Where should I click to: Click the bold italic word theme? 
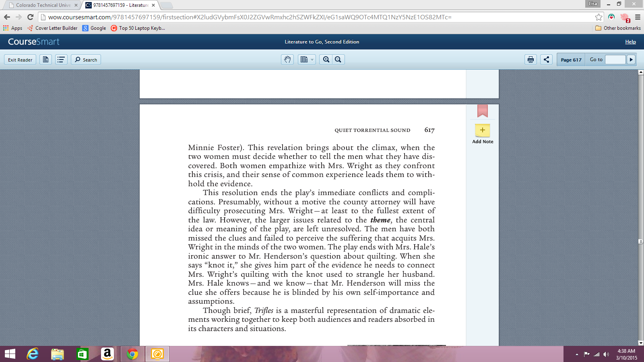click(380, 220)
